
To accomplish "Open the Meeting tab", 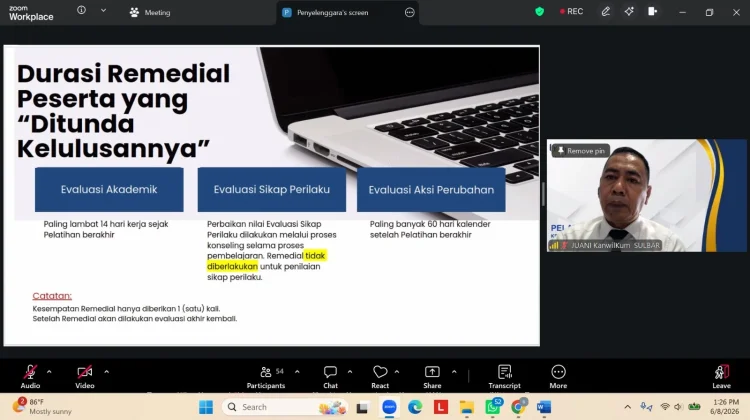I will pos(150,12).
